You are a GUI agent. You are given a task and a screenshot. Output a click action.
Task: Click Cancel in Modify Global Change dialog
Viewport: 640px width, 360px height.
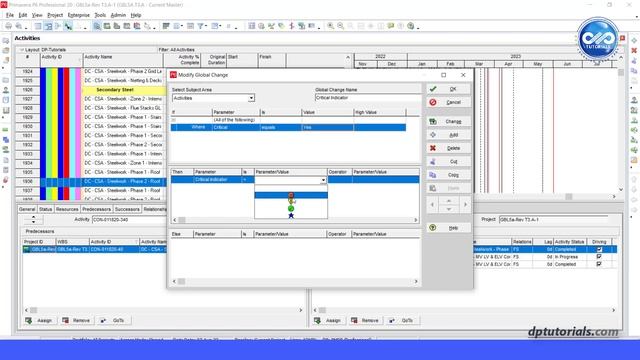[448, 102]
